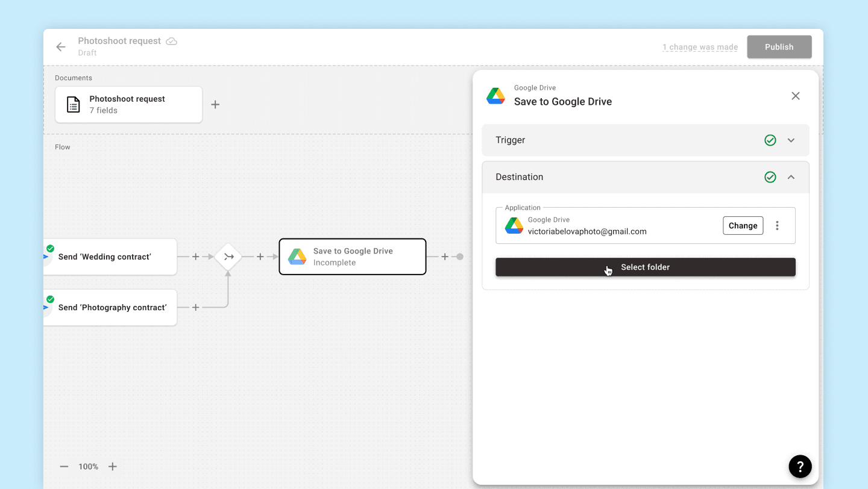Add step after 'Photography contract' node
This screenshot has width=868, height=489.
(195, 307)
